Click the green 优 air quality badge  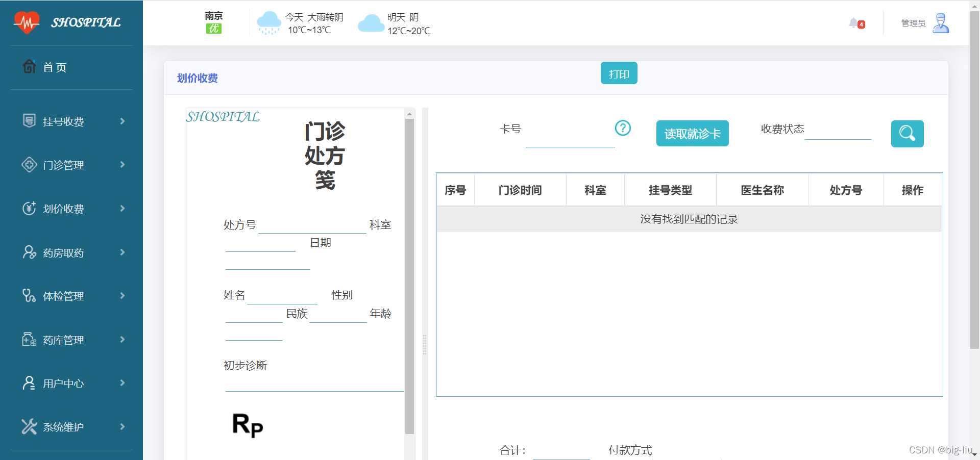coord(214,29)
